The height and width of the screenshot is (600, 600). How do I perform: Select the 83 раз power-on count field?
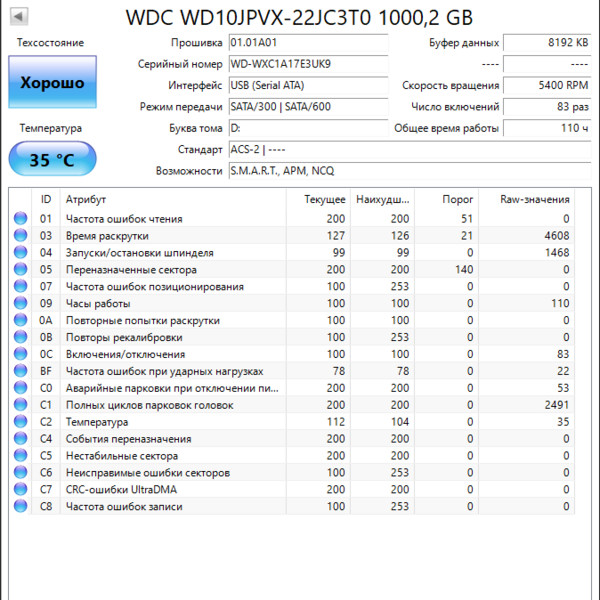coord(547,107)
